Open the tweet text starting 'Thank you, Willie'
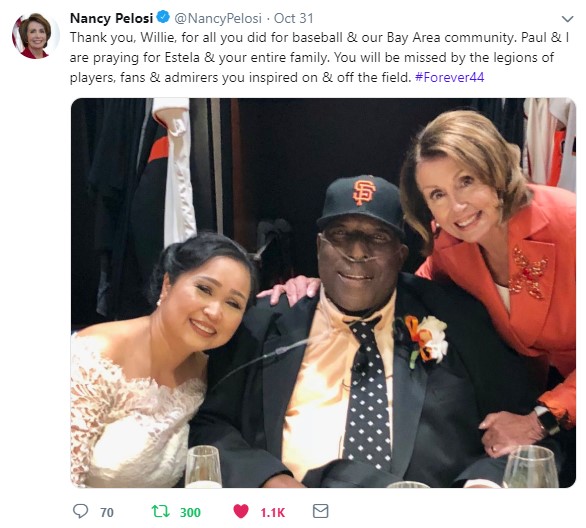 pyautogui.click(x=320, y=58)
